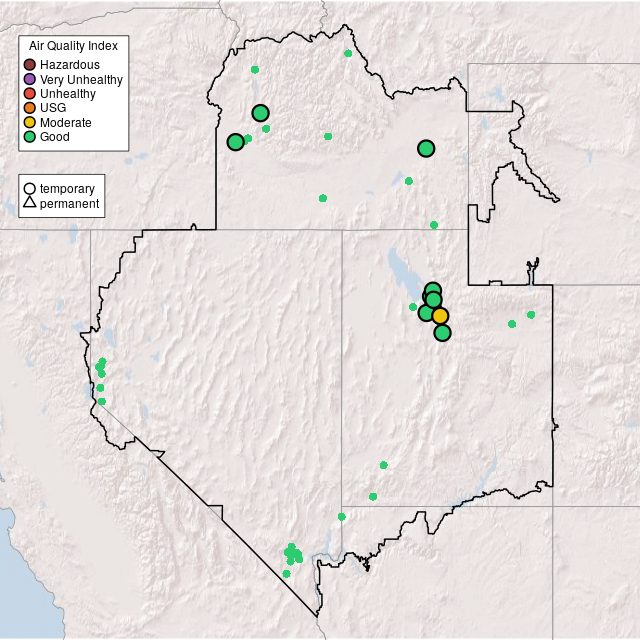The height and width of the screenshot is (640, 640).
Task: Click the Moderate yellow legend swatch
Action: (30, 122)
